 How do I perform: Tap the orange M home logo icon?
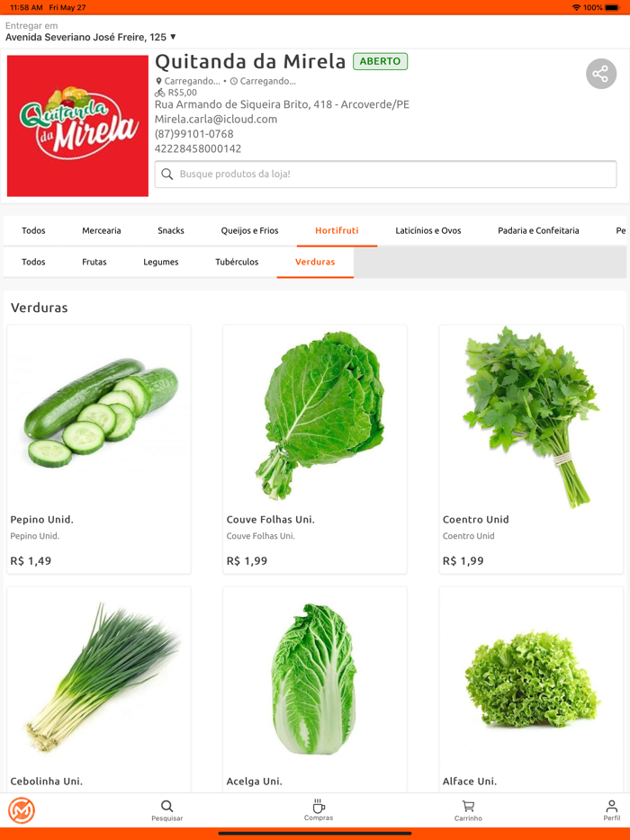[22, 810]
